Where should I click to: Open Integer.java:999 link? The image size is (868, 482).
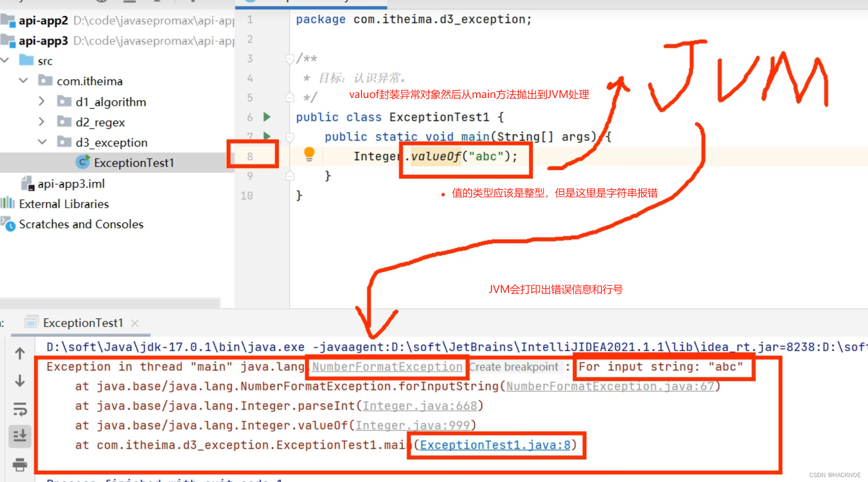[412, 426]
